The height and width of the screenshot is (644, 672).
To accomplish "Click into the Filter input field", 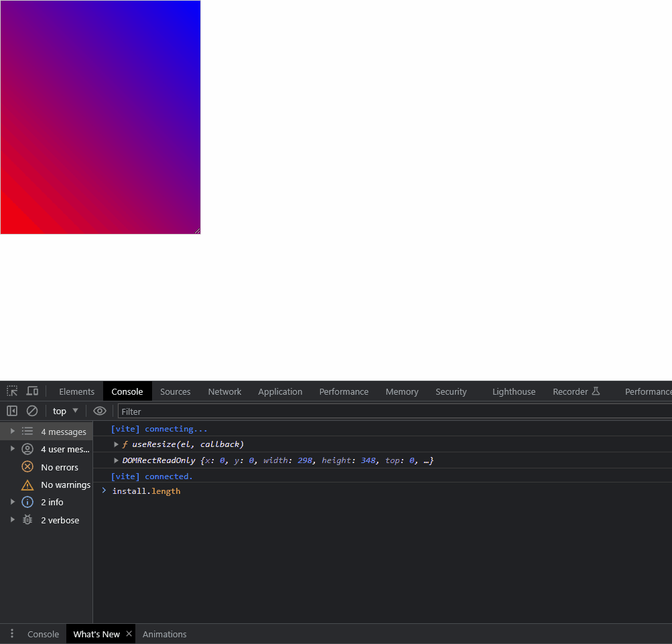I will point(394,411).
